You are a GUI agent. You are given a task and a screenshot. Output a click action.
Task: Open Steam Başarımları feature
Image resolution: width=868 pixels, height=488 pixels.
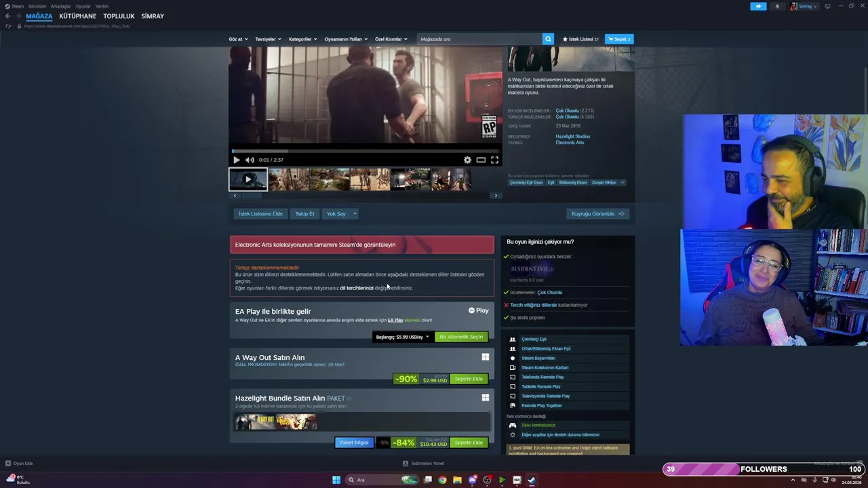tap(538, 358)
